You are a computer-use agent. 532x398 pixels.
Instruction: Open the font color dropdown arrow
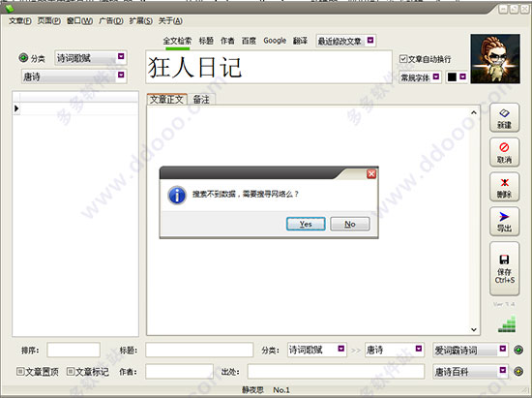point(462,77)
